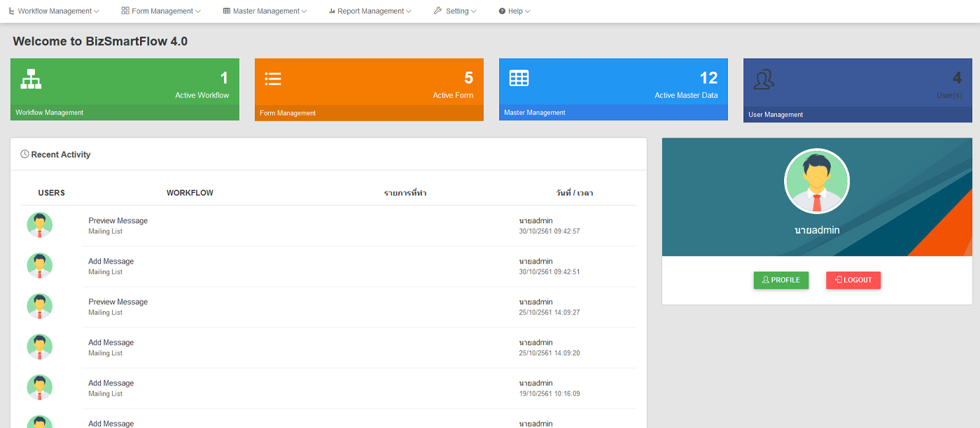Screen dimensions: 980x428
Task: Click the Report Management chart icon in navbar
Action: [x=332, y=11]
